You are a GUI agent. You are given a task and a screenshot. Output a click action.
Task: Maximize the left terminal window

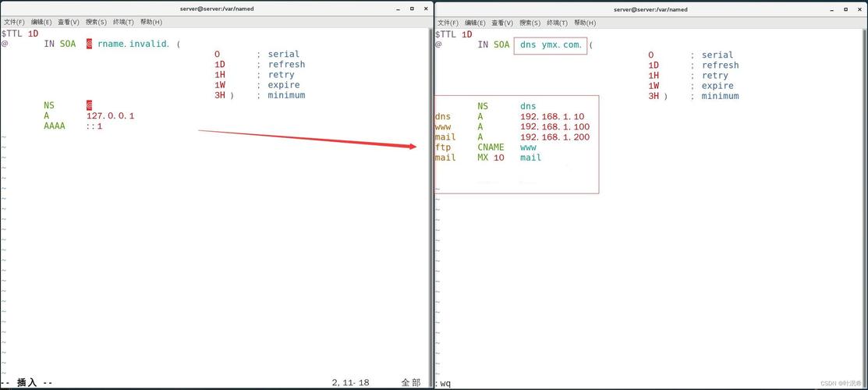[x=412, y=9]
